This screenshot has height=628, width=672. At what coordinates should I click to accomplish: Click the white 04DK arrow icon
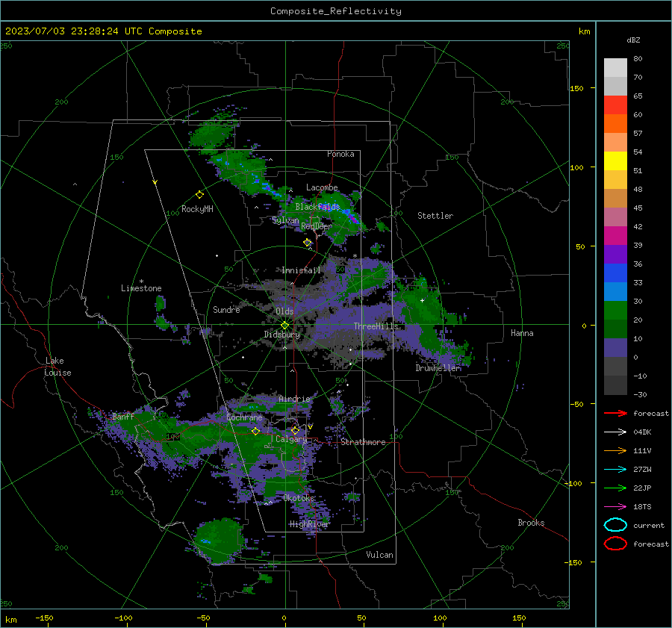pyautogui.click(x=615, y=432)
